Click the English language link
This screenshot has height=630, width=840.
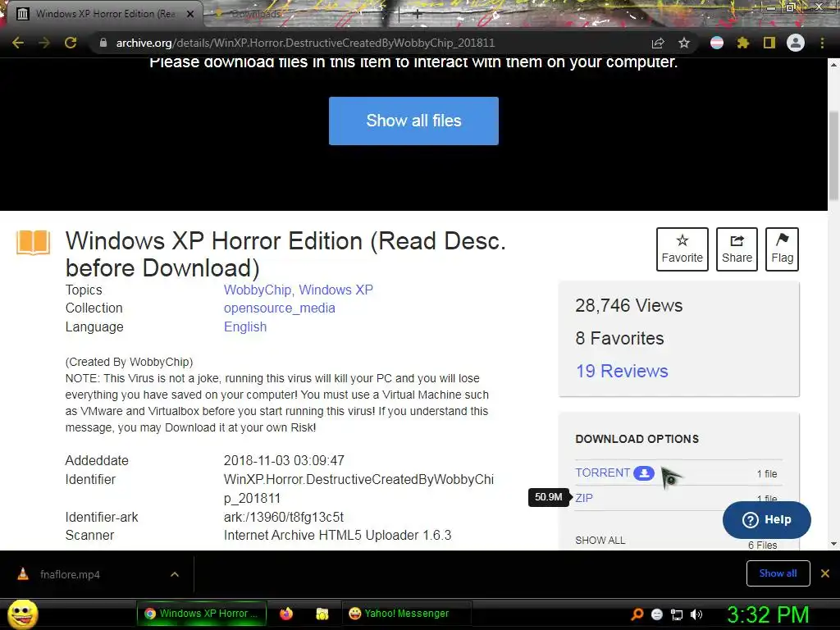(x=245, y=326)
